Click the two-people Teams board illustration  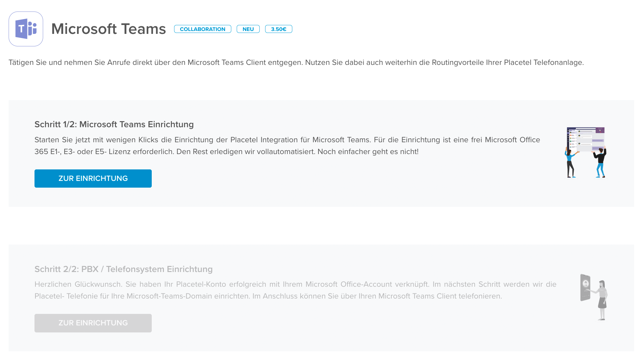(x=585, y=153)
